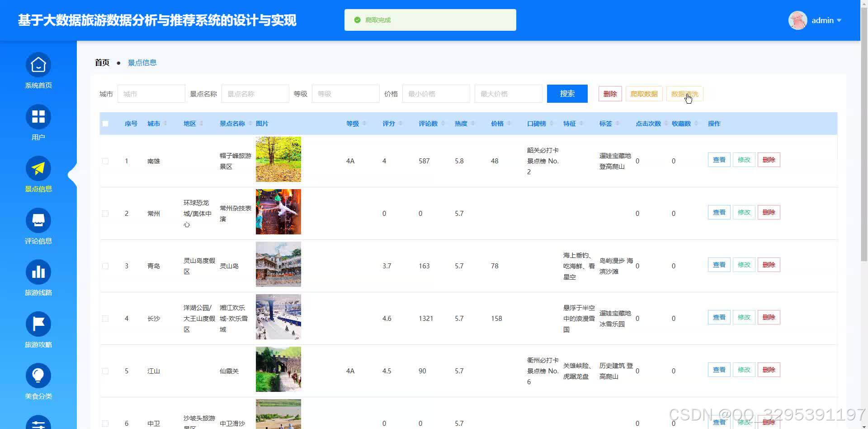Select the 景点信息 paper plane icon
868x429 pixels.
click(38, 169)
